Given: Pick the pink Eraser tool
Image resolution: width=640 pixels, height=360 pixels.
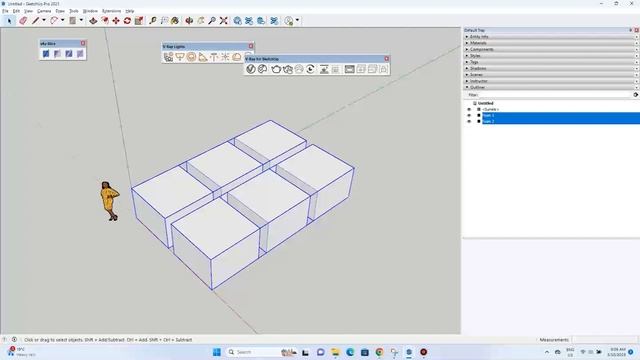Looking at the screenshot, I should [23, 20].
